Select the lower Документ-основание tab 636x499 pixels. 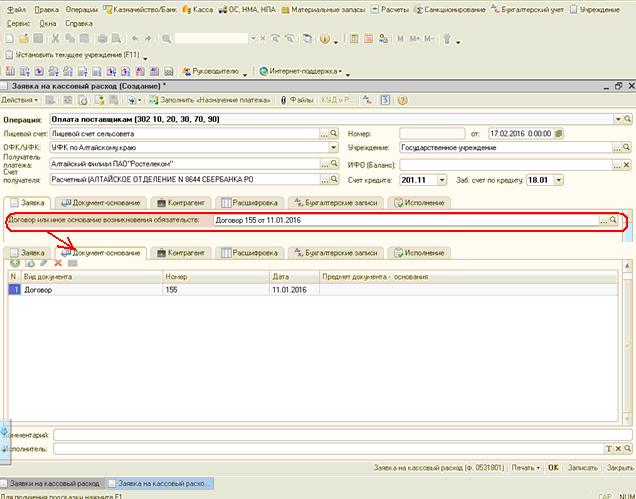click(x=101, y=253)
